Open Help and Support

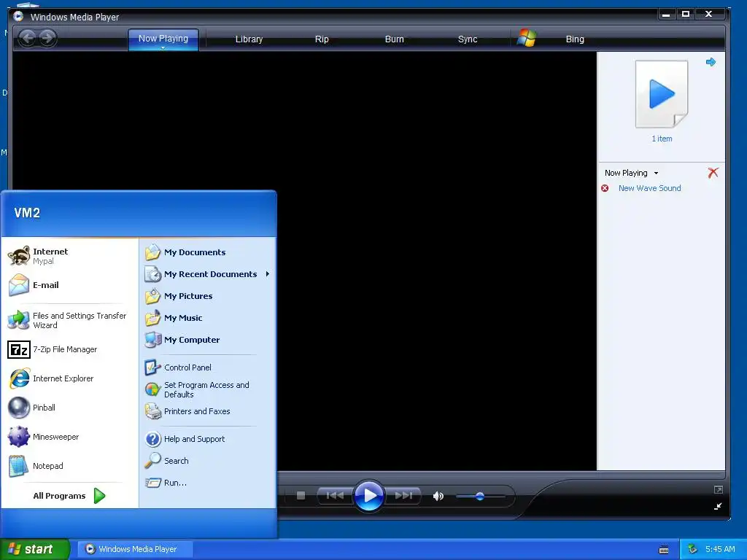click(x=208, y=438)
